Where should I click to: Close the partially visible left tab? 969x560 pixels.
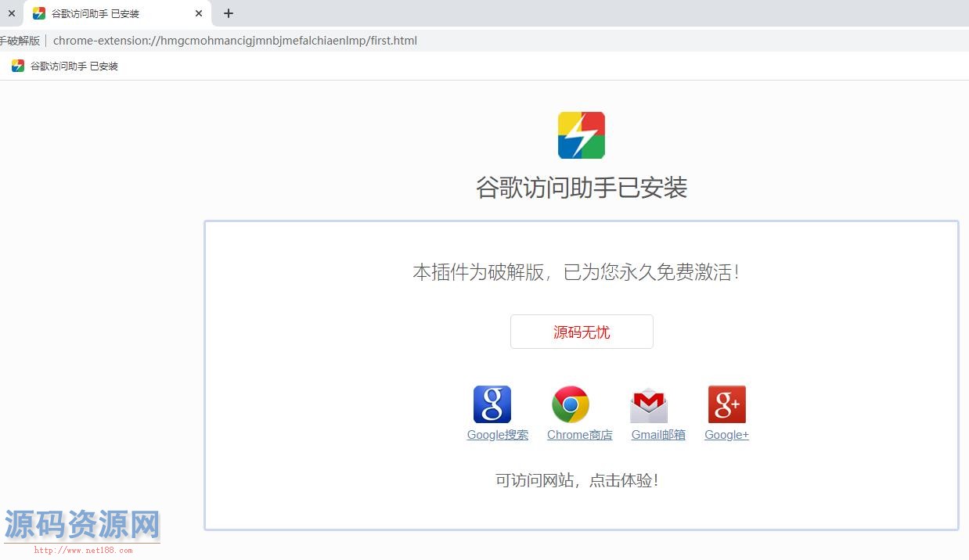click(x=11, y=13)
